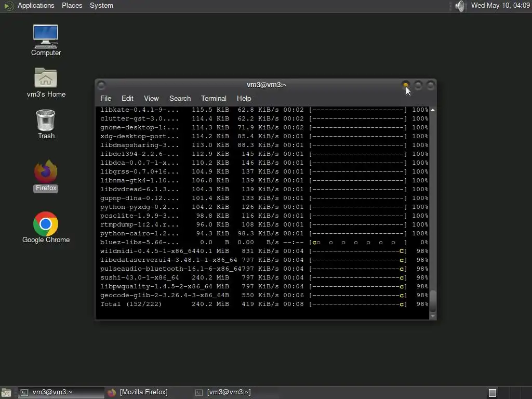Click the '419 KiB/s' total download speed
The width and height of the screenshot is (532, 399).
[x=260, y=304]
